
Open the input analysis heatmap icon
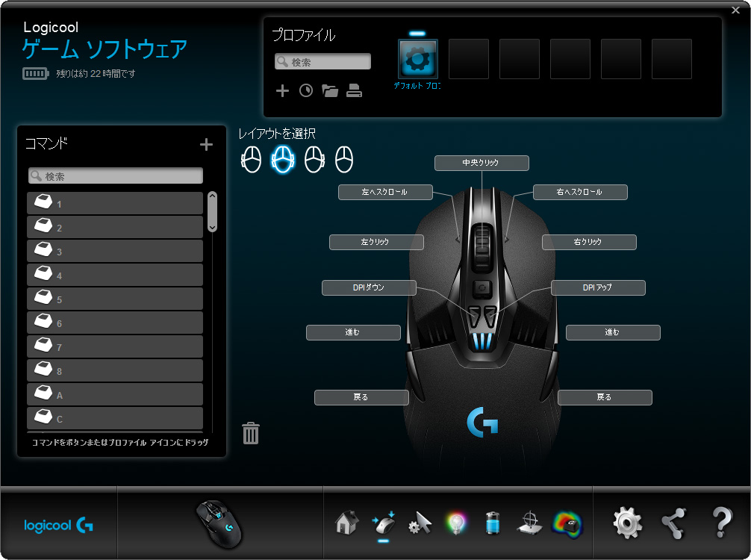pos(567,523)
